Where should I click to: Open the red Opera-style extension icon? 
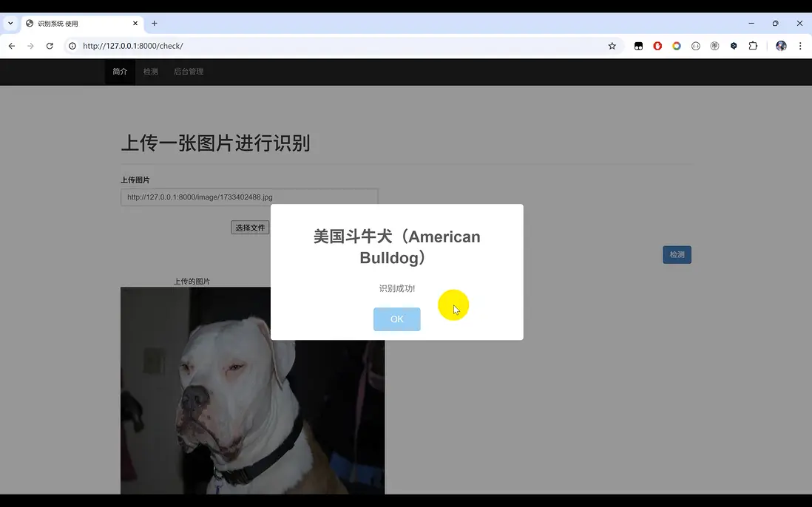[x=657, y=46]
